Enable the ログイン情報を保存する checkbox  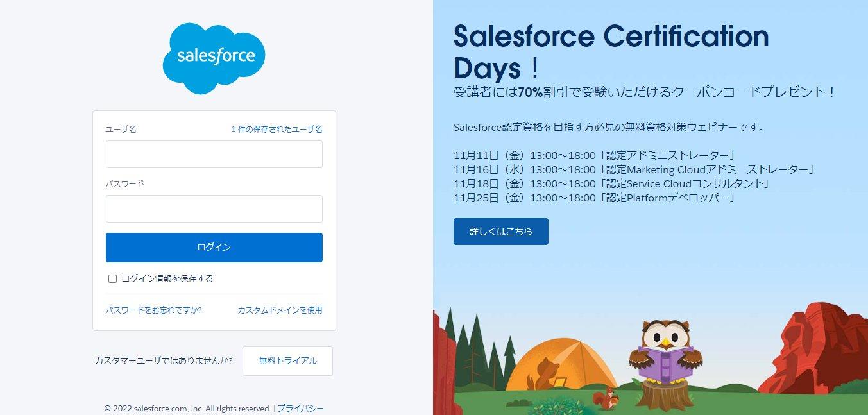tap(113, 279)
